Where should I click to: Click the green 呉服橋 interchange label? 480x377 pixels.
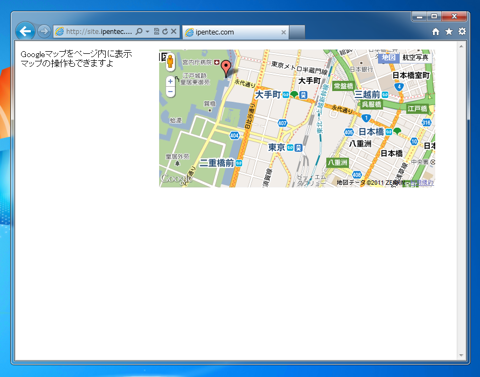(372, 104)
